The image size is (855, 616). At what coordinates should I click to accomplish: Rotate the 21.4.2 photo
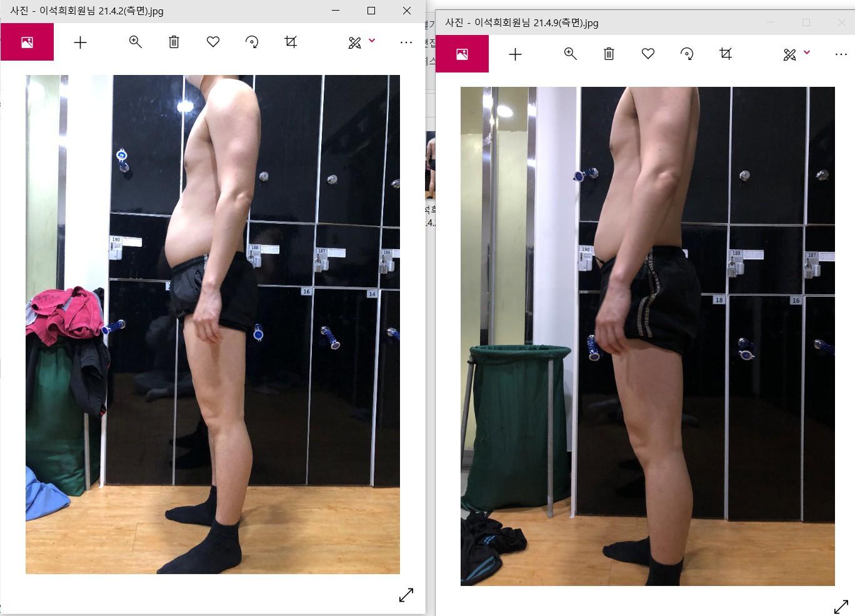(x=252, y=42)
